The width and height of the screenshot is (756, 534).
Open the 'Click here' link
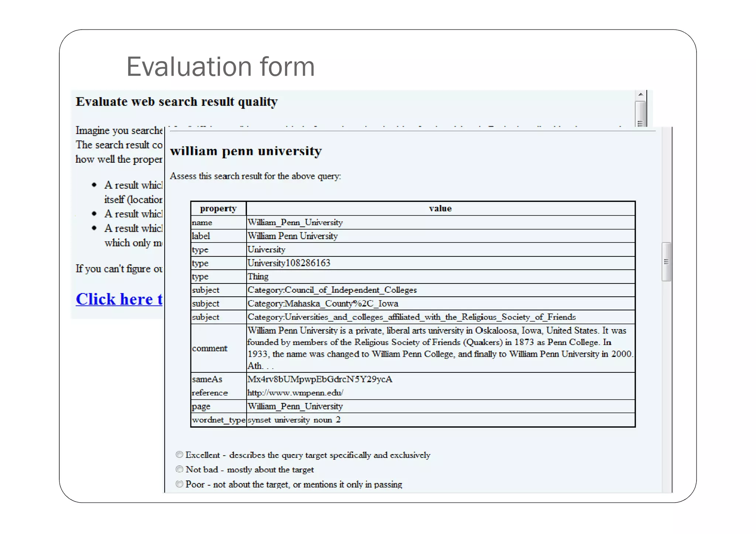click(119, 299)
